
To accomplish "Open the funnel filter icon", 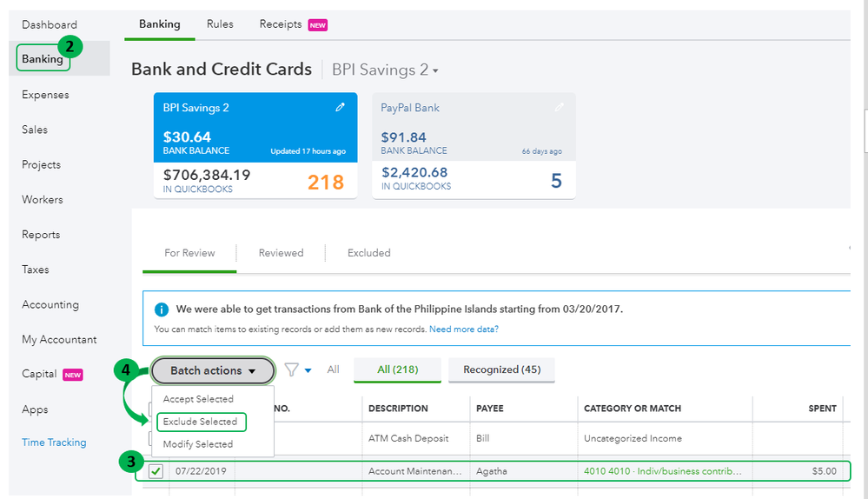I will pos(292,370).
